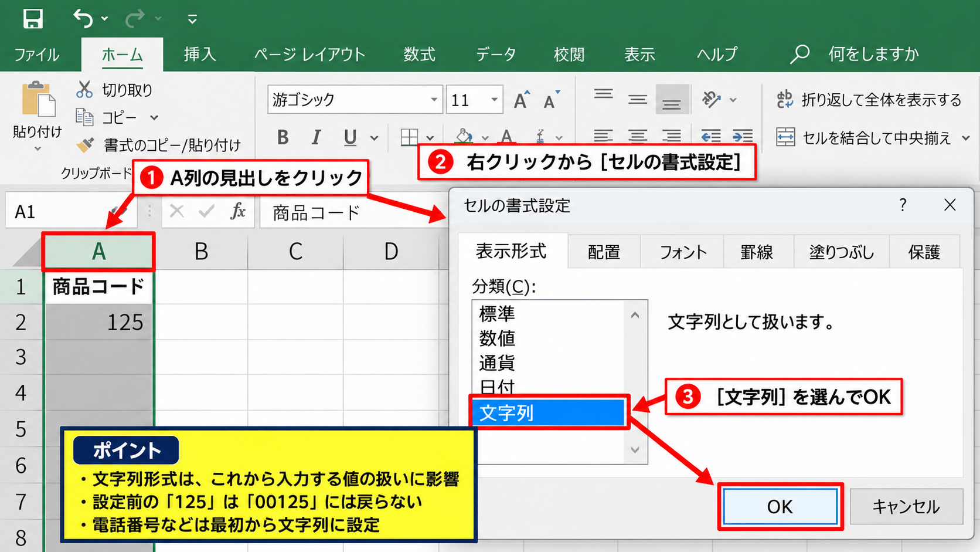Click the Undo arrow icon

pos(83,19)
